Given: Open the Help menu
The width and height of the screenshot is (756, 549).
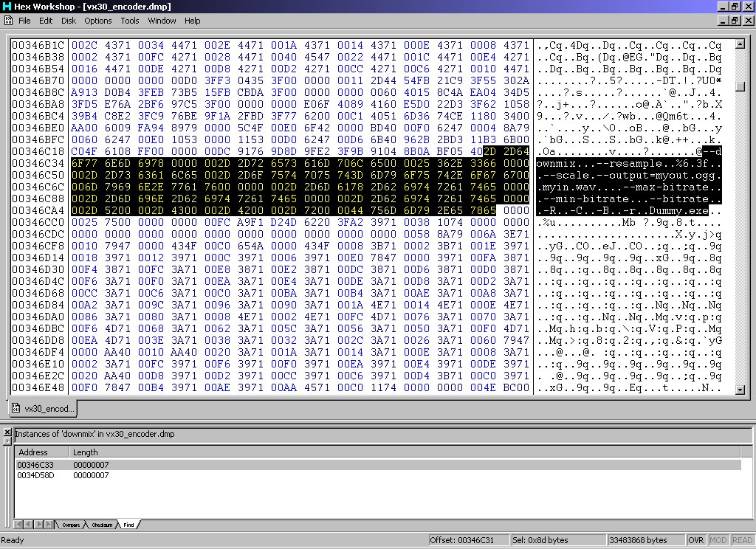Looking at the screenshot, I should click(x=193, y=21).
